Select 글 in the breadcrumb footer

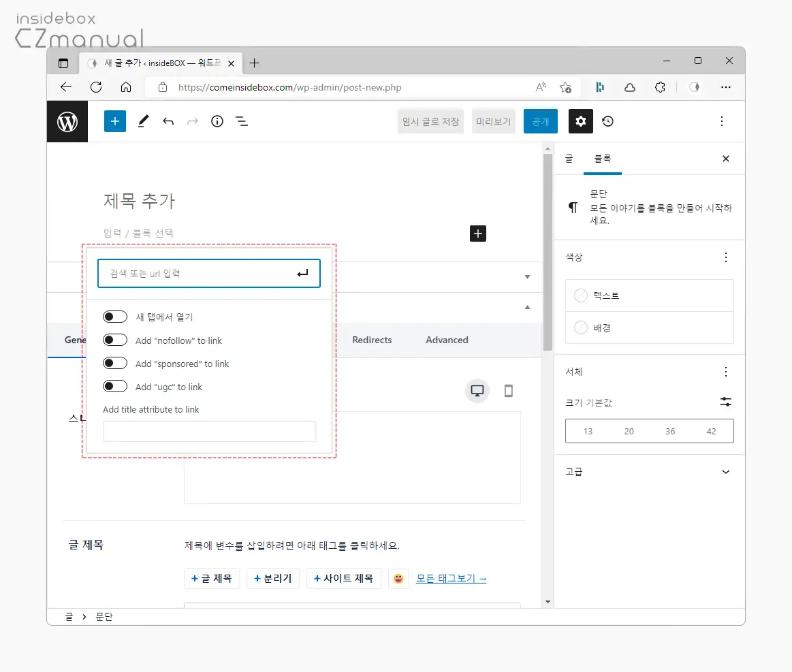69,616
